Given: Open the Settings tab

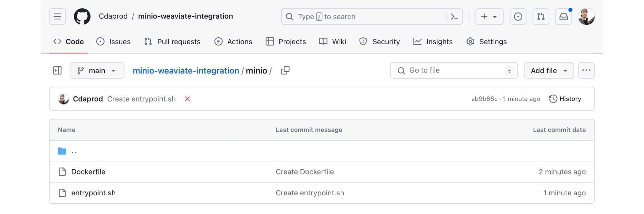Looking at the screenshot, I should [487, 42].
